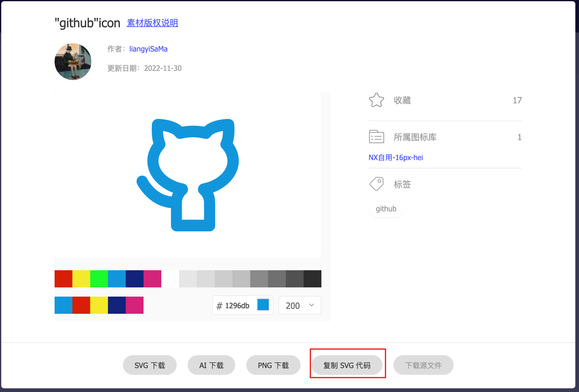This screenshot has height=392, width=579.
Task: Pick yellow swatch in recent colors row
Action: (99, 305)
